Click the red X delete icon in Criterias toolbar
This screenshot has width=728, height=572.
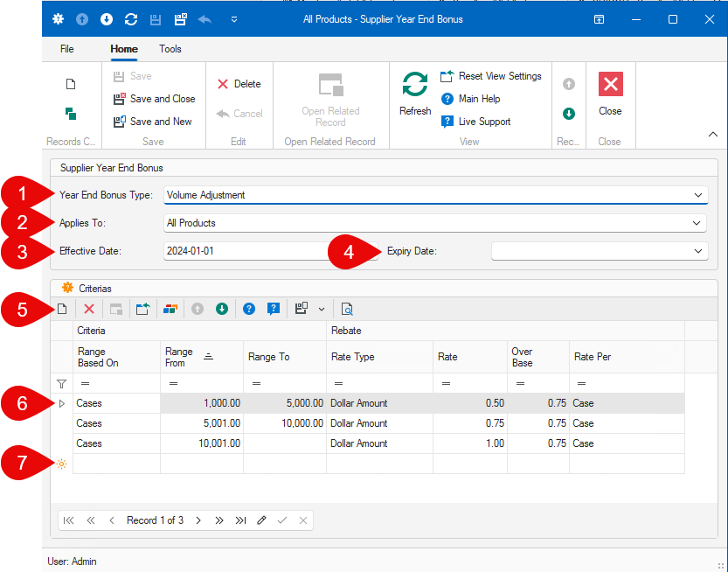coord(89,309)
